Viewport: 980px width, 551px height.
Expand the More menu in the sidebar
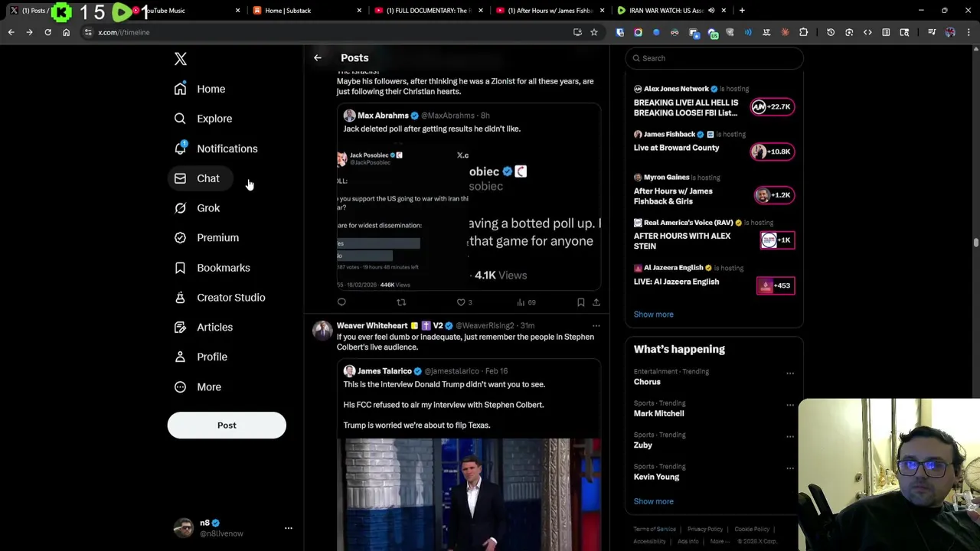(x=198, y=387)
